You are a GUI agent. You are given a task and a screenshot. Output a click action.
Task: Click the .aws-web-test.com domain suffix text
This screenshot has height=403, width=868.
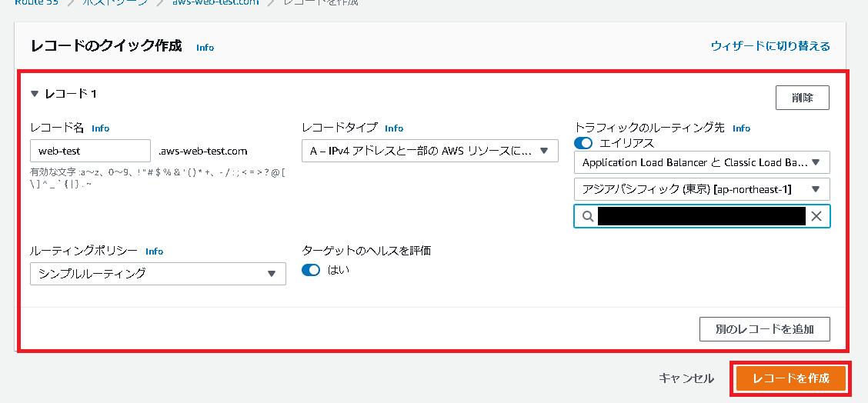pos(202,151)
